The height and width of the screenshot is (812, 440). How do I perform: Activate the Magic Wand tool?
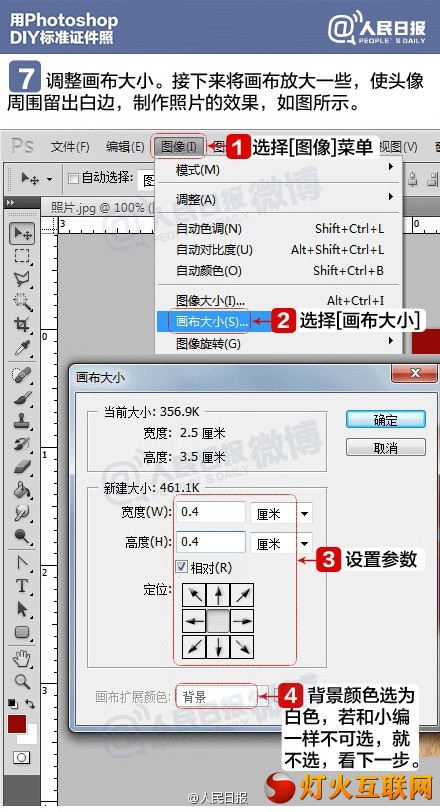tap(21, 301)
